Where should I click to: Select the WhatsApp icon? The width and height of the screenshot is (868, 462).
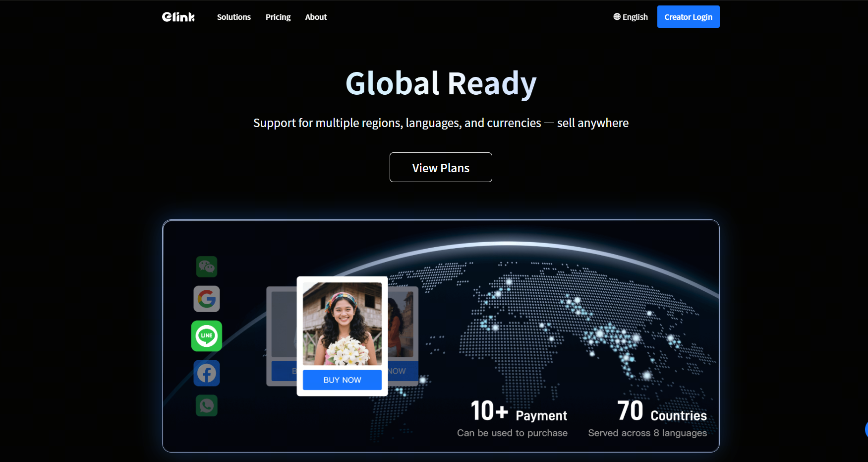207,406
